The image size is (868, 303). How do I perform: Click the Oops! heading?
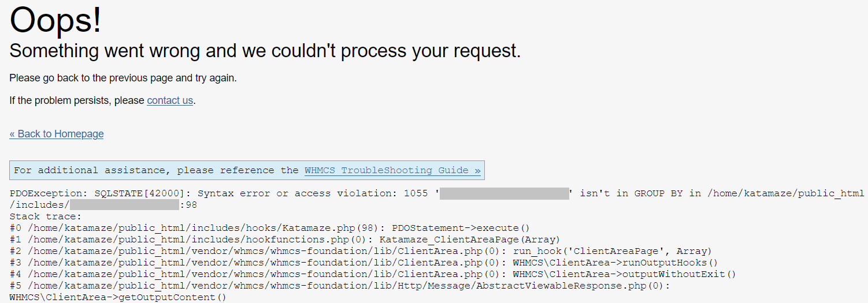pos(55,20)
